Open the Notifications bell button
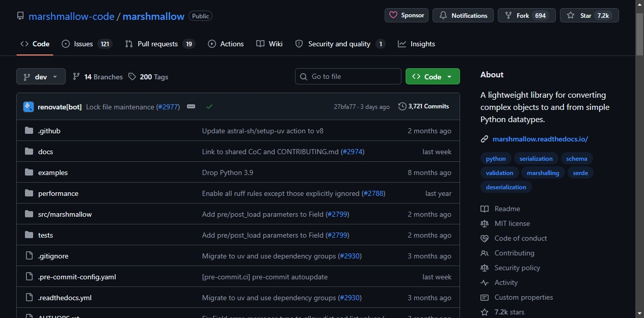The width and height of the screenshot is (644, 318). 463,15
